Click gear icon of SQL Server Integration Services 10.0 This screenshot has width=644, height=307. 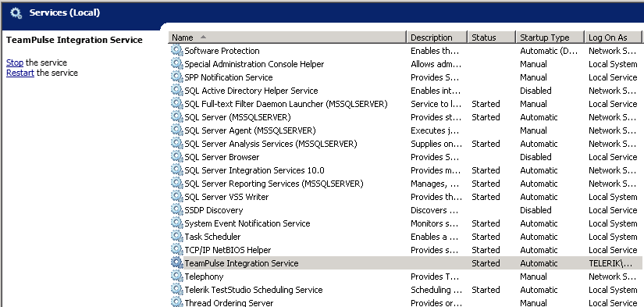176,170
